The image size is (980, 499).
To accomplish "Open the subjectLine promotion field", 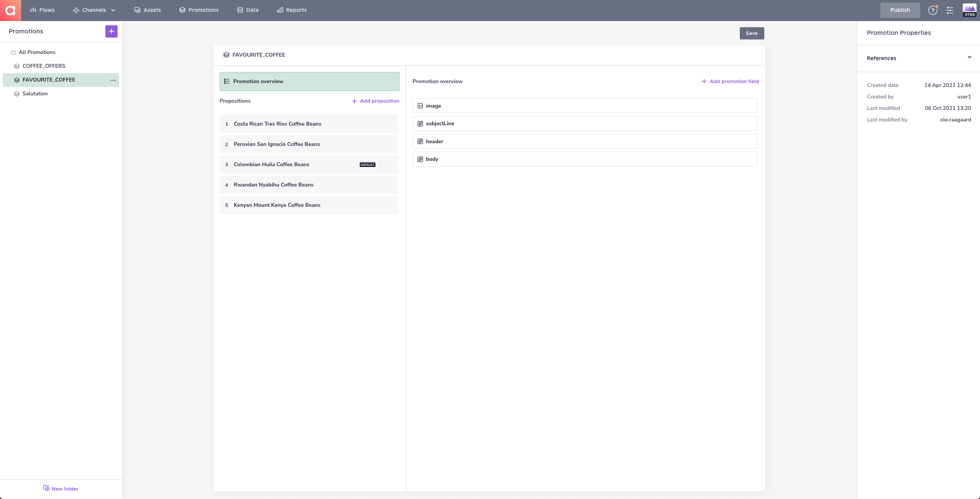I will coord(585,124).
